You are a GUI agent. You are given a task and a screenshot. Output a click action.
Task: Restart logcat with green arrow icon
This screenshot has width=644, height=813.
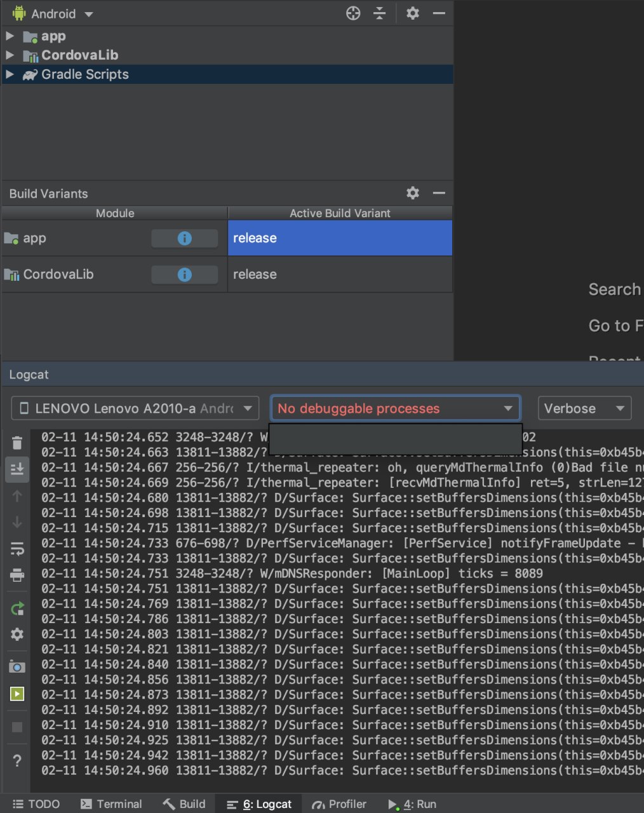pyautogui.click(x=17, y=608)
